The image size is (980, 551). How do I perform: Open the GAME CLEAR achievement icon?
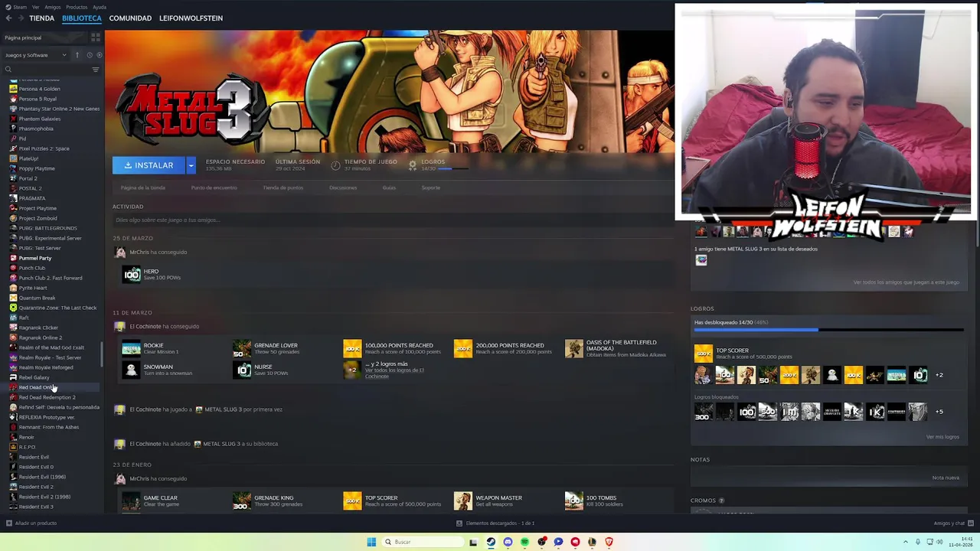[132, 501]
